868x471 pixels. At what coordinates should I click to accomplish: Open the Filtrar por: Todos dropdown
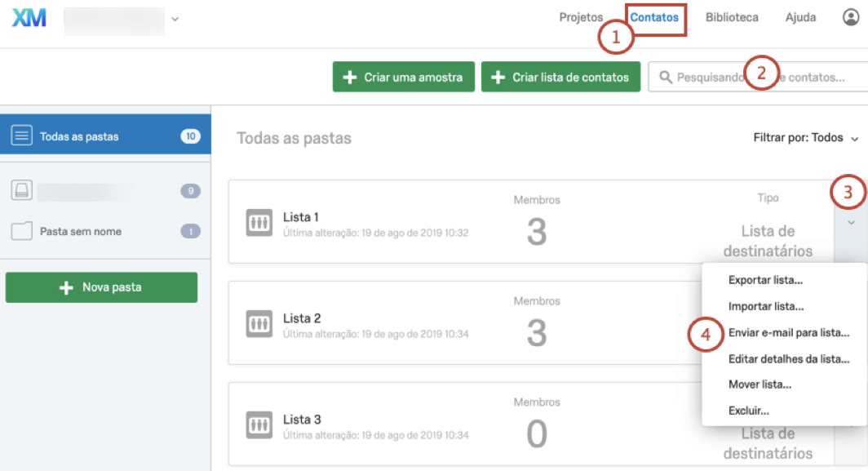click(805, 137)
